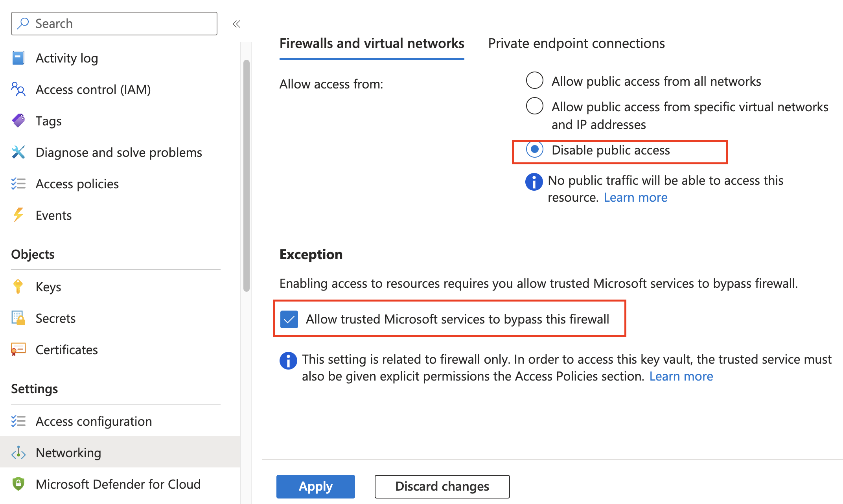Open the Access policies section
This screenshot has height=504, width=843.
(x=77, y=184)
